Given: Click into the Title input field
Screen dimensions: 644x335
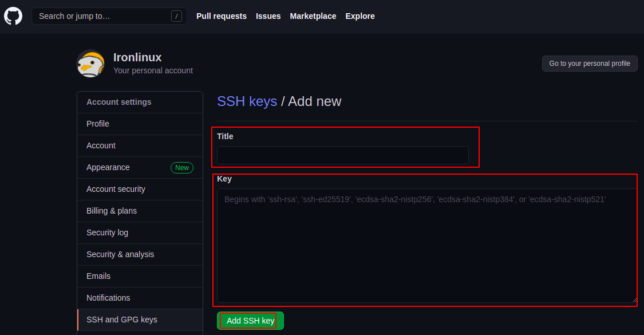Looking at the screenshot, I should point(342,155).
